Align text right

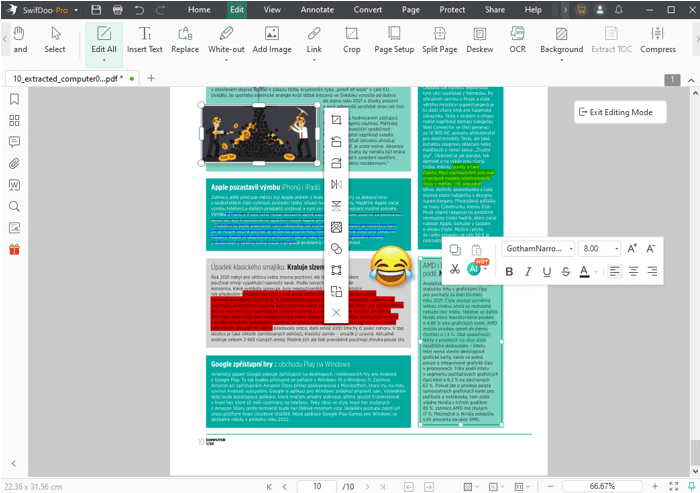pos(652,271)
